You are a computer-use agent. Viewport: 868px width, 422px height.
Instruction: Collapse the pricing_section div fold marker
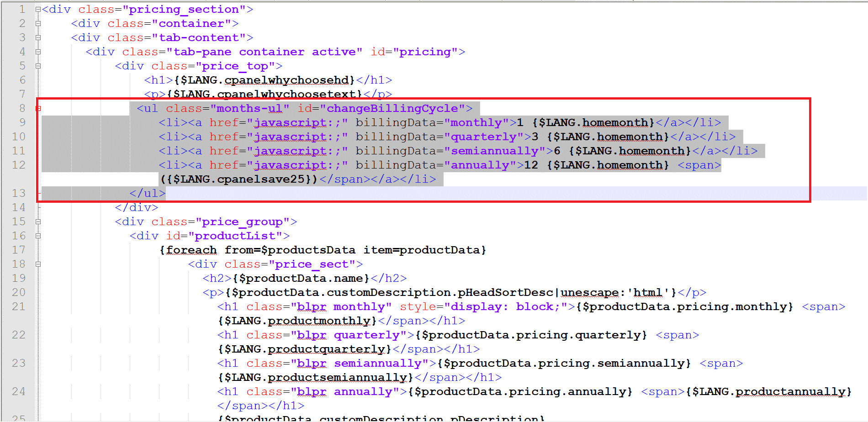38,9
